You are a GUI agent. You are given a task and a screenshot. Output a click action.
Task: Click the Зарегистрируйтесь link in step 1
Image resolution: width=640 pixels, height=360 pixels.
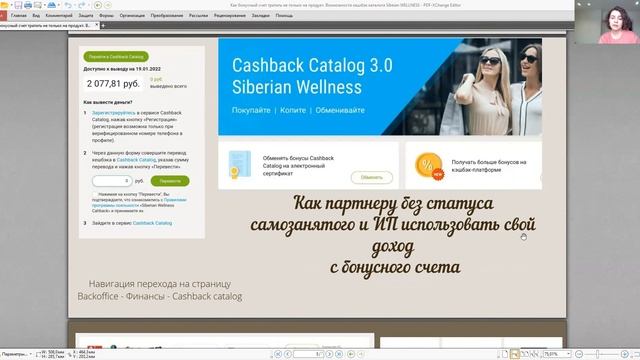point(113,113)
